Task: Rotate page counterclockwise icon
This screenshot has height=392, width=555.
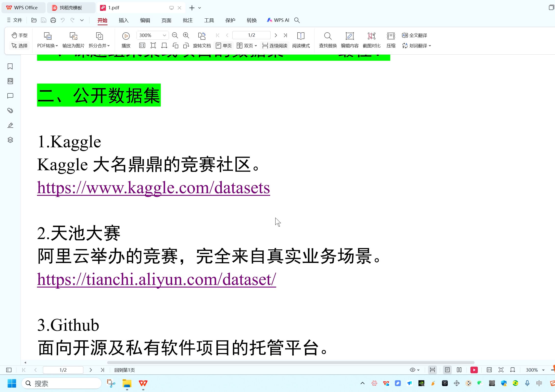Action: tap(175, 45)
